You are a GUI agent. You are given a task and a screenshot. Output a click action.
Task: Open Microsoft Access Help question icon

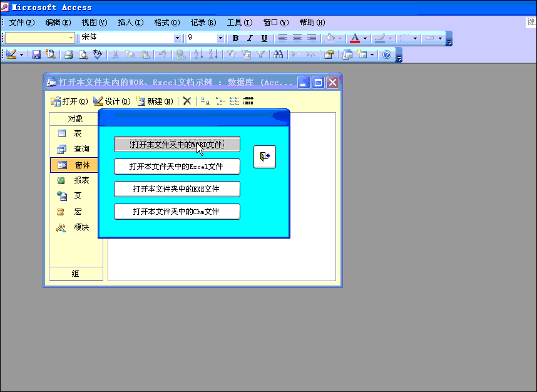387,54
